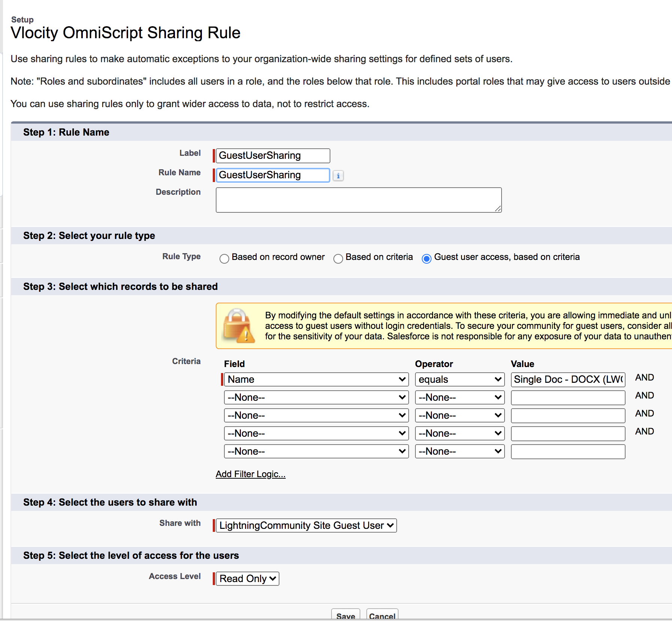The height and width of the screenshot is (621, 672).
Task: Click the lock warning icon
Action: [x=239, y=325]
